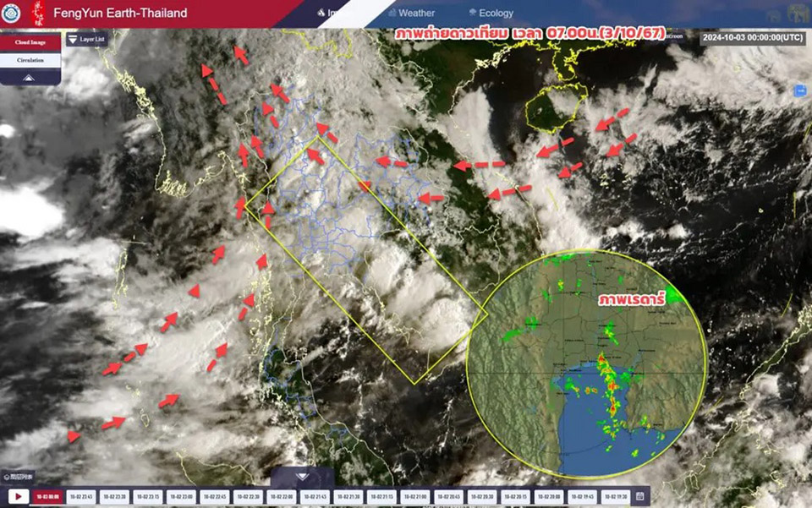Click the 2024-10-03 UTC timestamp label

pos(752,37)
